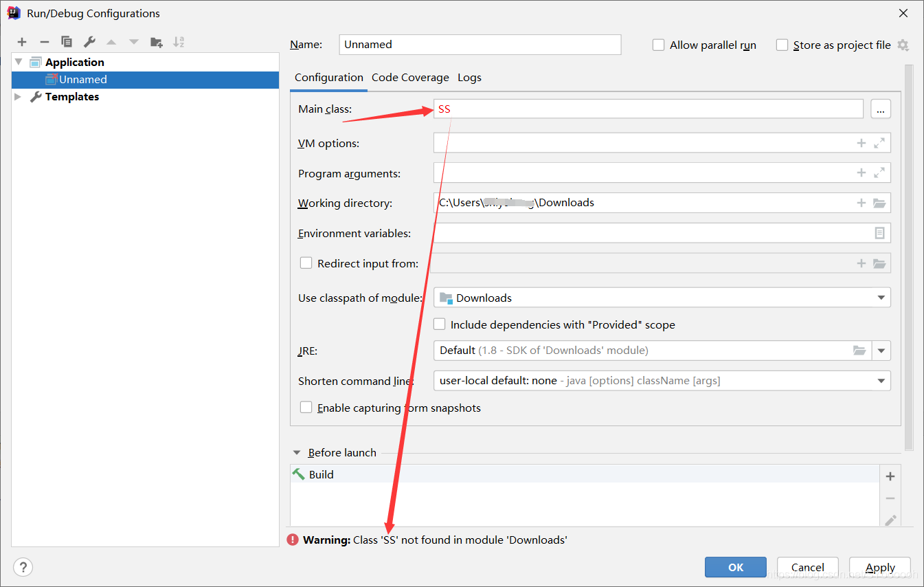Open Environment variables editor icon
This screenshot has width=924, height=587.
point(879,234)
